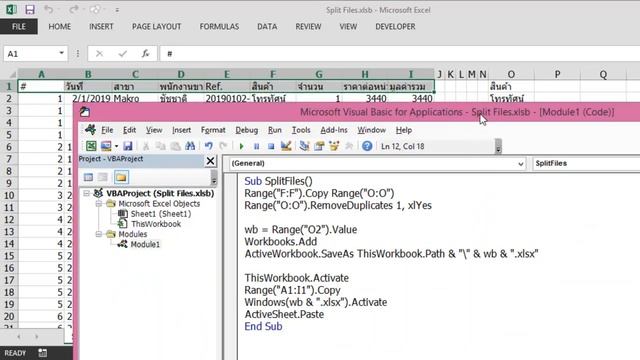Click the Excel quick access Undo icon

pyautogui.click(x=48, y=9)
